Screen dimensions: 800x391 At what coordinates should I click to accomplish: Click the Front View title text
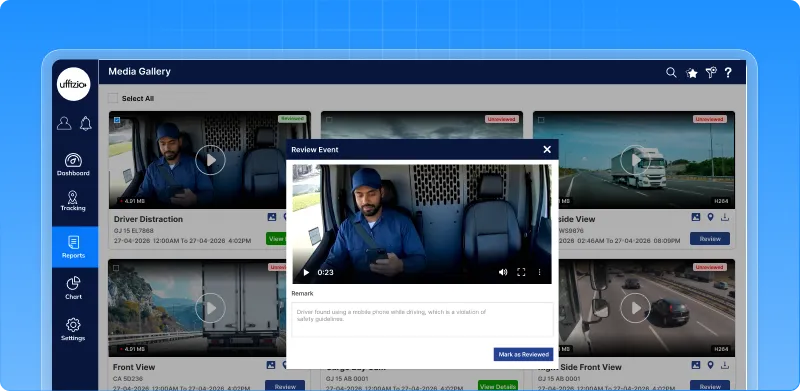134,367
